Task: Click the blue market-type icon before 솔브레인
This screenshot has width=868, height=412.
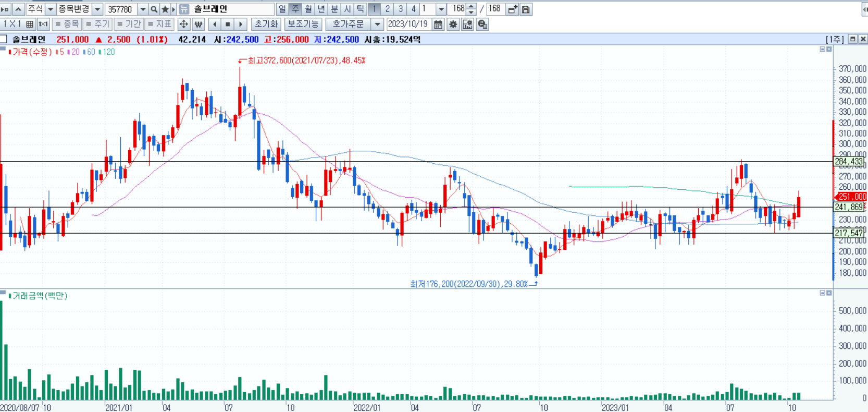Action: (184, 9)
